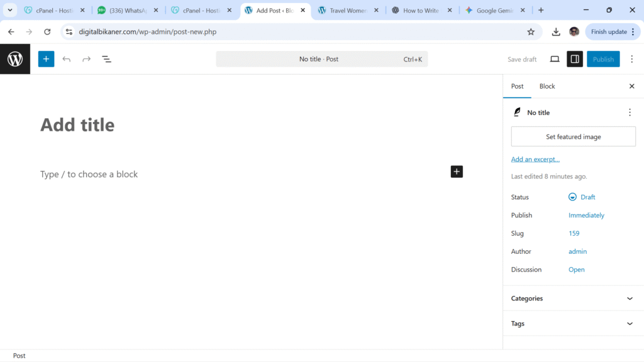Open the Draft status dropdown
This screenshot has height=362, width=644.
click(582, 197)
